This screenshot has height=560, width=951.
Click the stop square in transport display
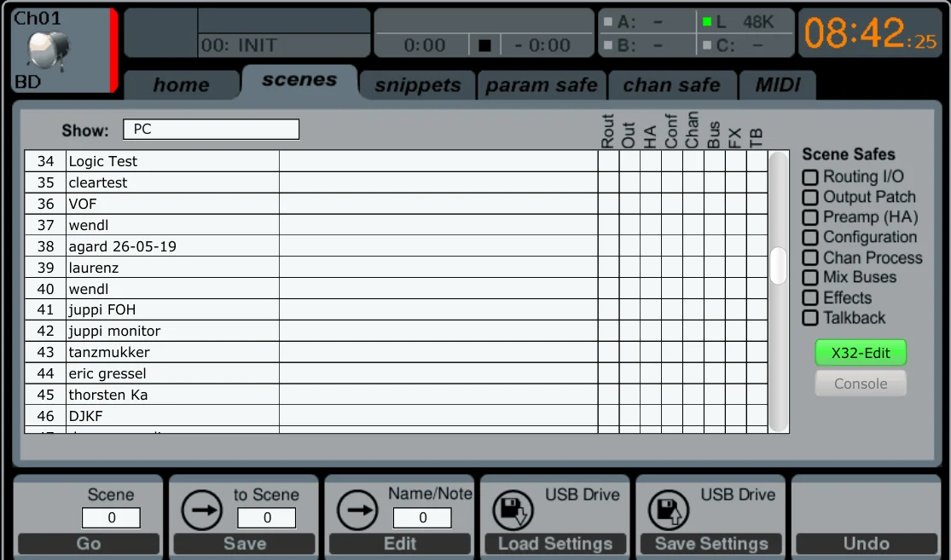point(484,45)
